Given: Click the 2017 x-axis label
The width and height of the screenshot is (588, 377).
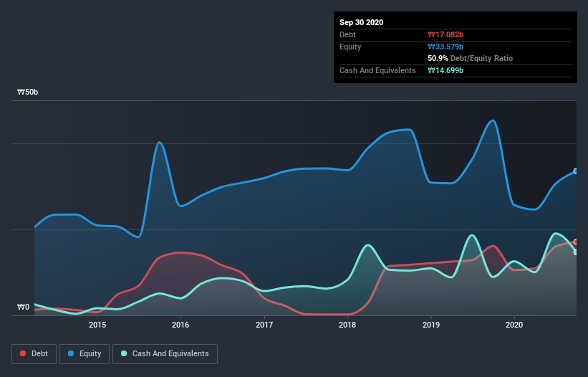Looking at the screenshot, I should [x=264, y=325].
